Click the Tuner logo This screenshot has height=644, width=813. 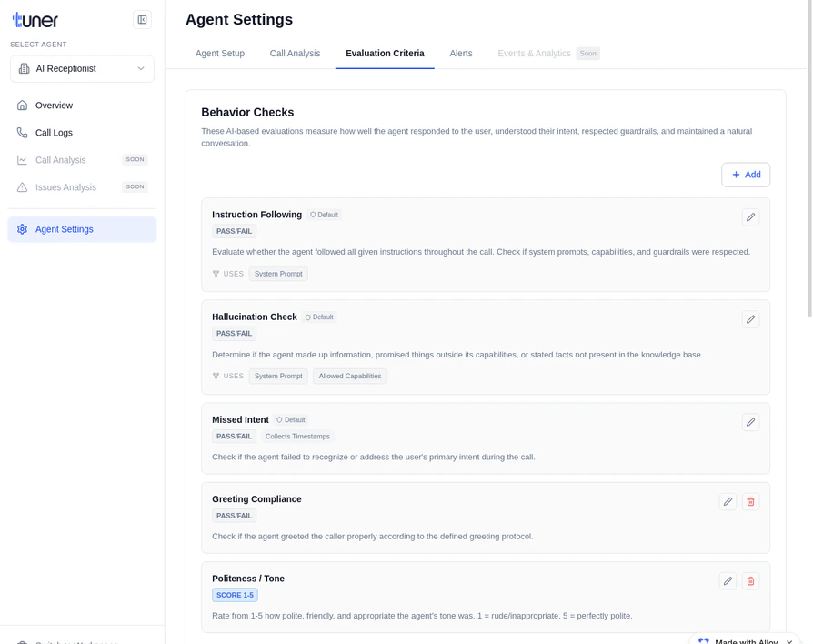point(35,20)
